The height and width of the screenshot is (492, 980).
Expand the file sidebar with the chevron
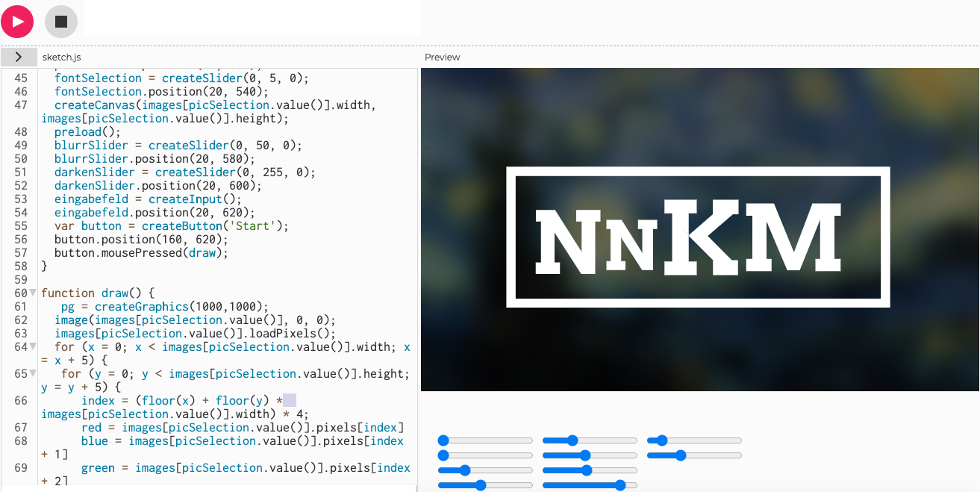tap(19, 57)
